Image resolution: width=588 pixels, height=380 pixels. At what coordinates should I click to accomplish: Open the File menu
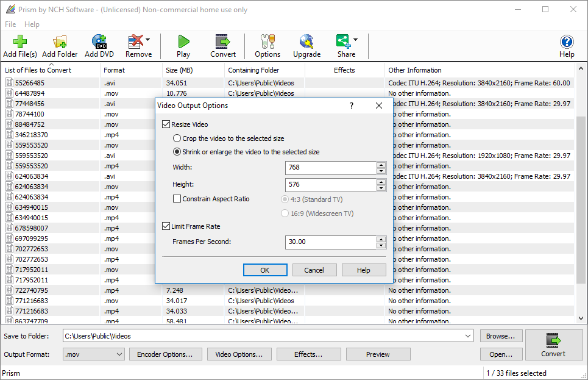click(x=10, y=24)
